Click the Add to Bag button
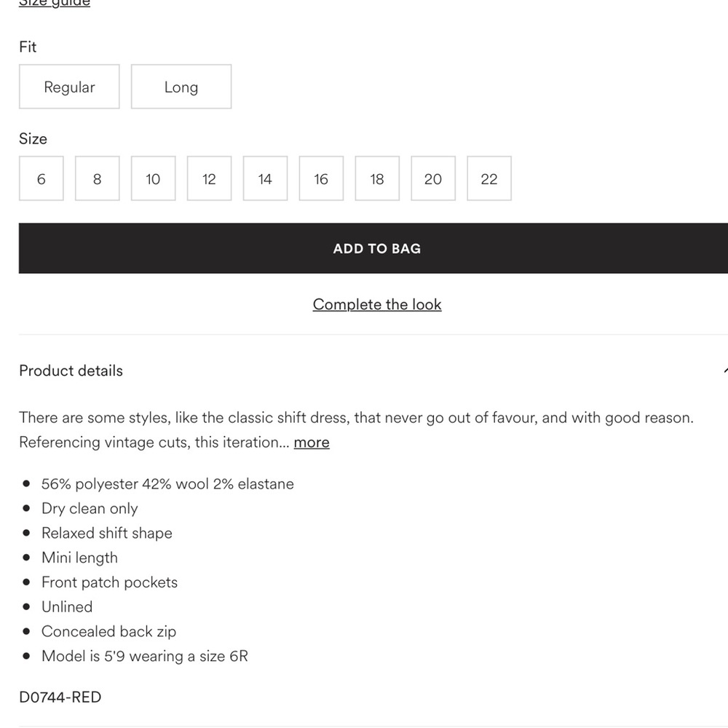This screenshot has width=728, height=728. click(x=376, y=248)
